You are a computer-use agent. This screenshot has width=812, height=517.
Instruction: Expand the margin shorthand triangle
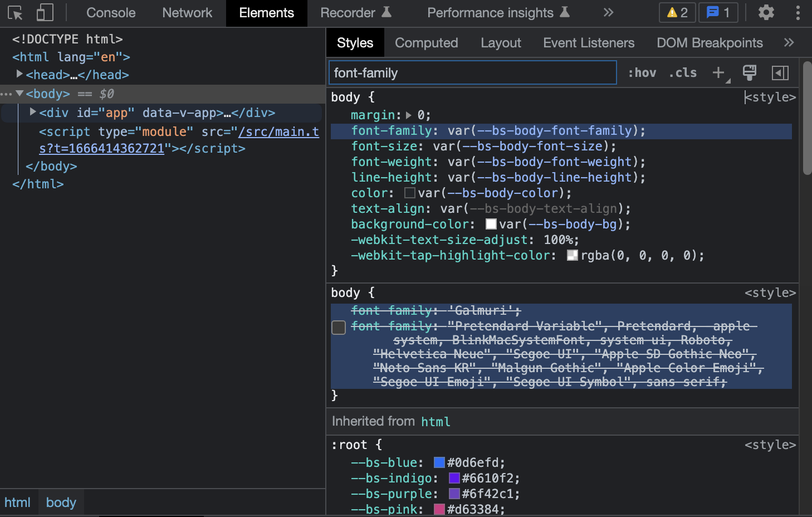pyautogui.click(x=409, y=115)
